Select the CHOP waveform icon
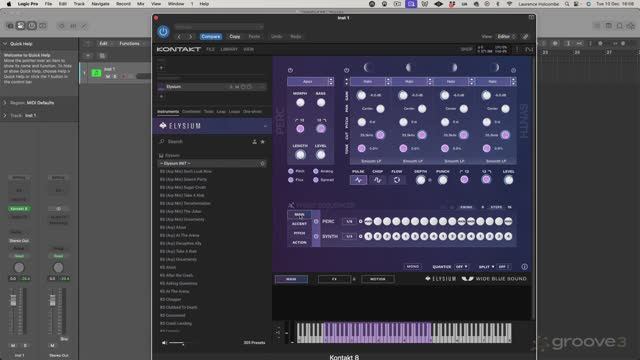Image resolution: width=640 pixels, height=360 pixels. pyautogui.click(x=378, y=180)
